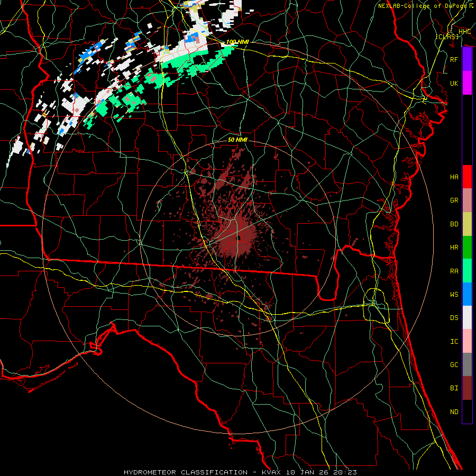Click the "WS" legend label
Screen dimensions: 476x476
click(454, 295)
